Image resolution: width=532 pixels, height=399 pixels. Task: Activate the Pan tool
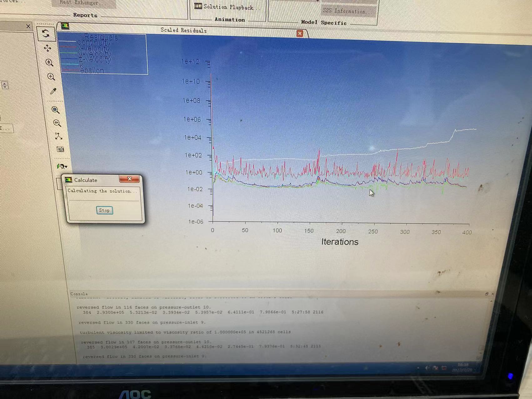[48, 48]
